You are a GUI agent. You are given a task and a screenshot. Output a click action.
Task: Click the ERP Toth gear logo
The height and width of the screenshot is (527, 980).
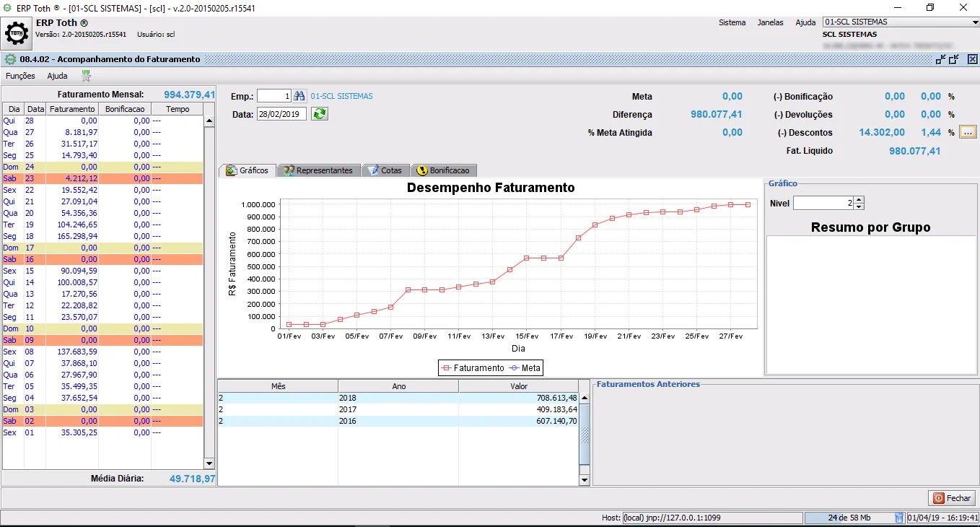click(17, 34)
